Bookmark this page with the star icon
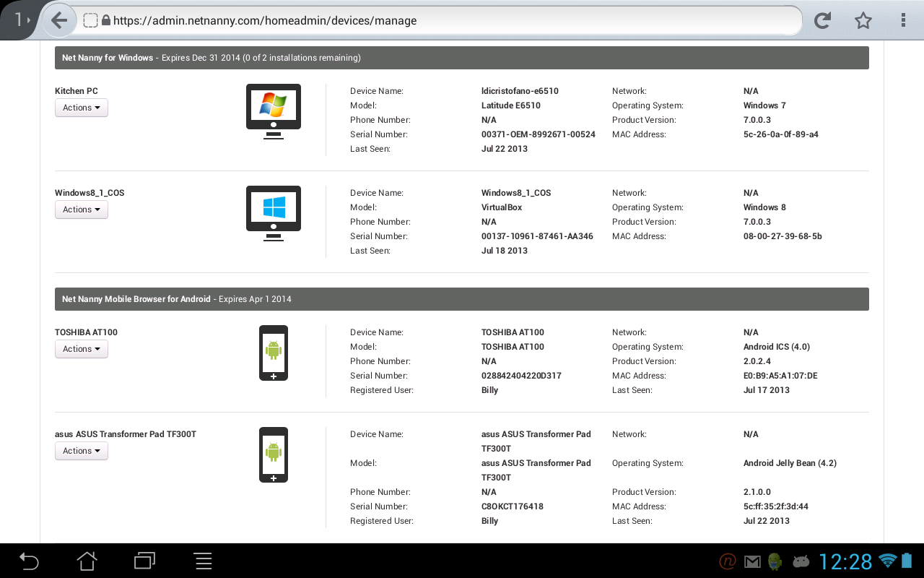Image resolution: width=924 pixels, height=578 pixels. pyautogui.click(x=863, y=21)
